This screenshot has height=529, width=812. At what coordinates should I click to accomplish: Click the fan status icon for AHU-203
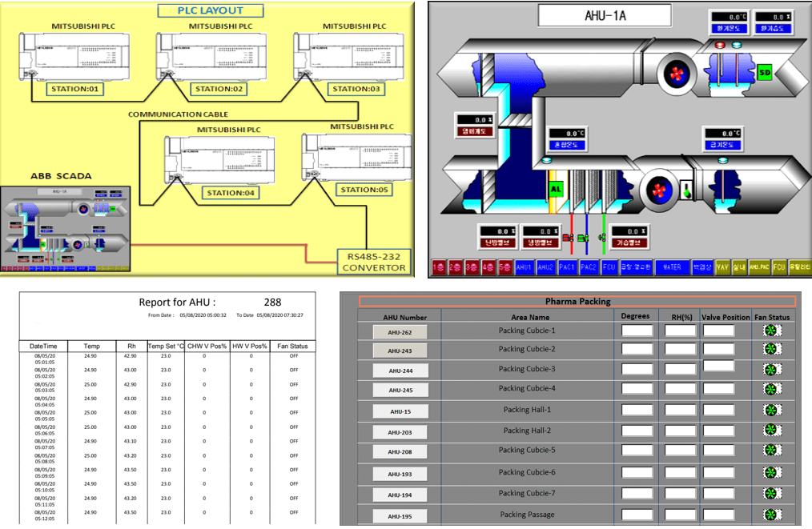click(x=772, y=430)
